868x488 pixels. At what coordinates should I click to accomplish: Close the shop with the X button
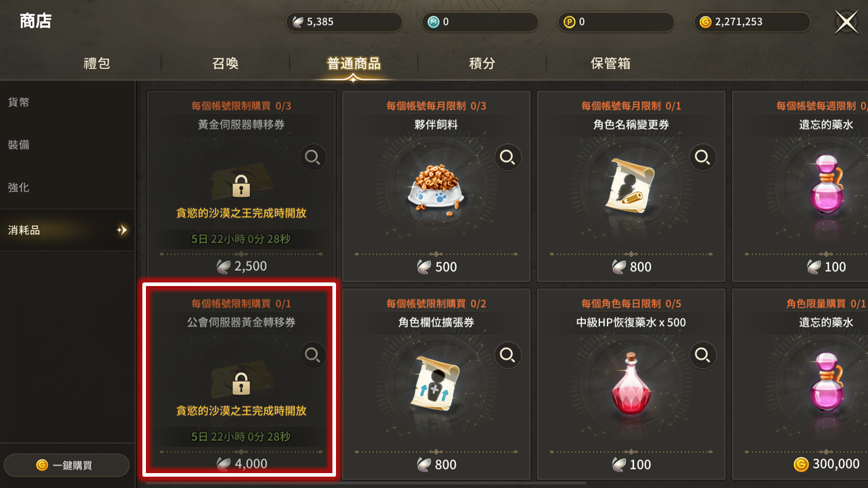[x=846, y=23]
